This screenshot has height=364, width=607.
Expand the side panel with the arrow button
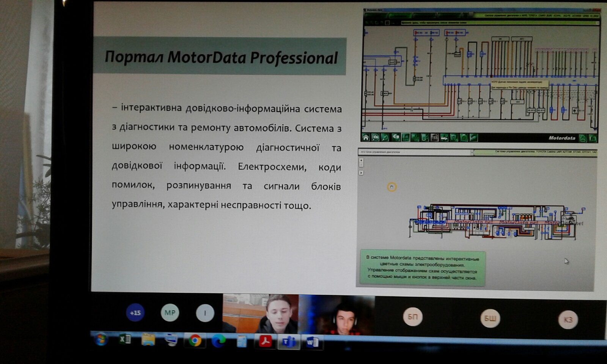361,173
